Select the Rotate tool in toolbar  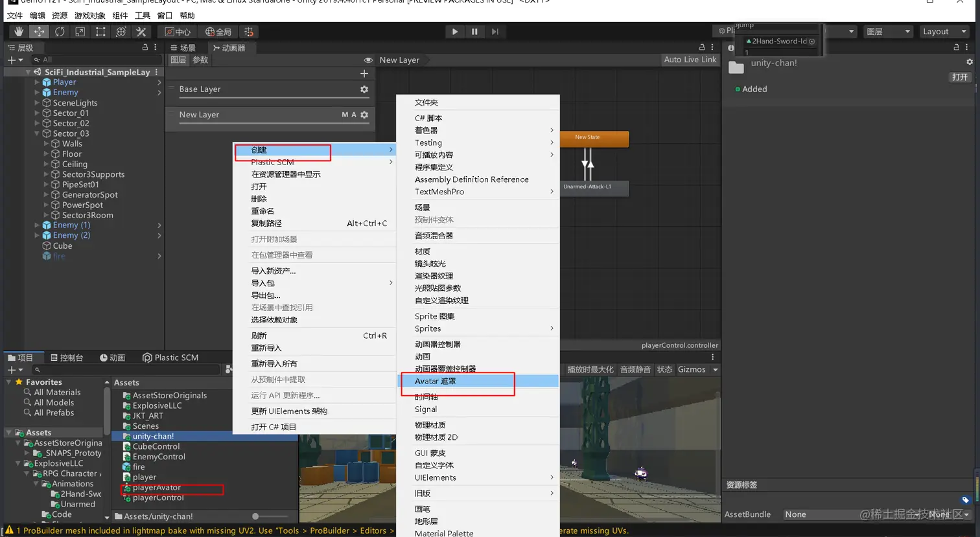tap(60, 32)
